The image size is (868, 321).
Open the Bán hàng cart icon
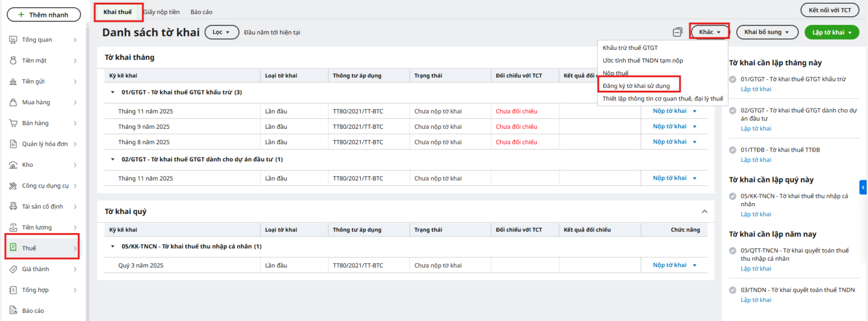(x=13, y=123)
